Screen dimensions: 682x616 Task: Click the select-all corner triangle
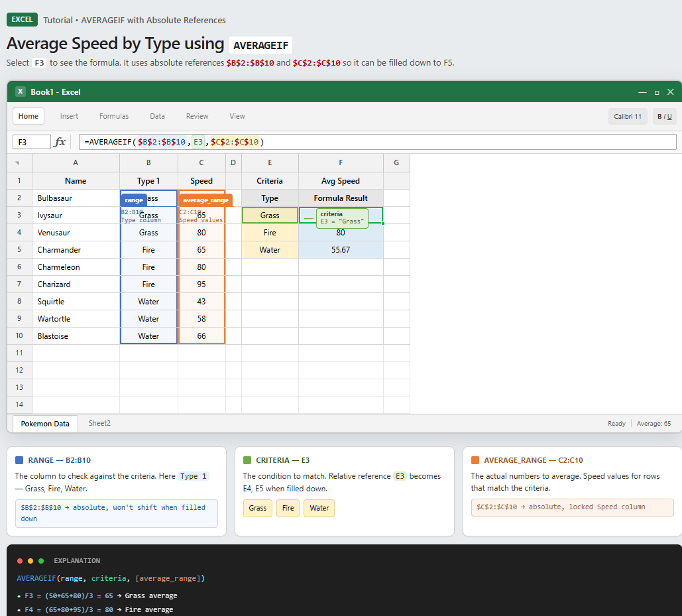(17, 163)
